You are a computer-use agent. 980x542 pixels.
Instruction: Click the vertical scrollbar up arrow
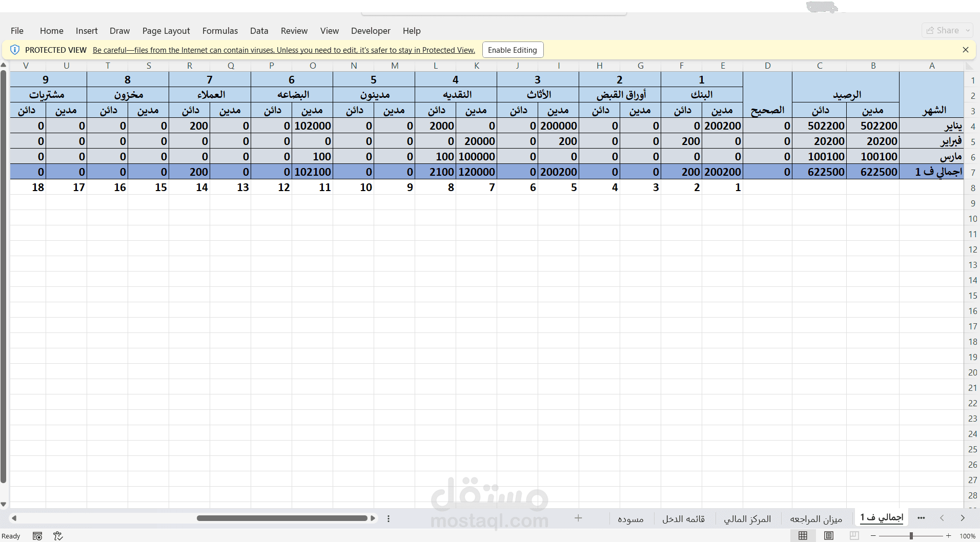click(4, 65)
